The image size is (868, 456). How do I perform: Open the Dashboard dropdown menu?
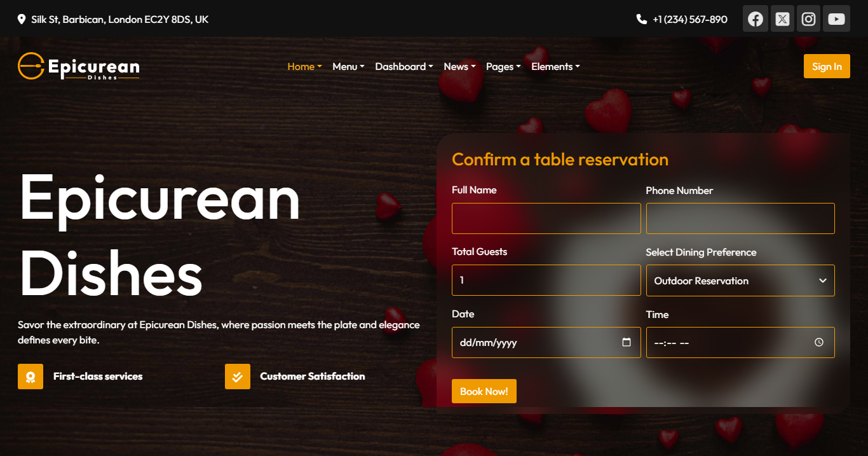point(403,67)
